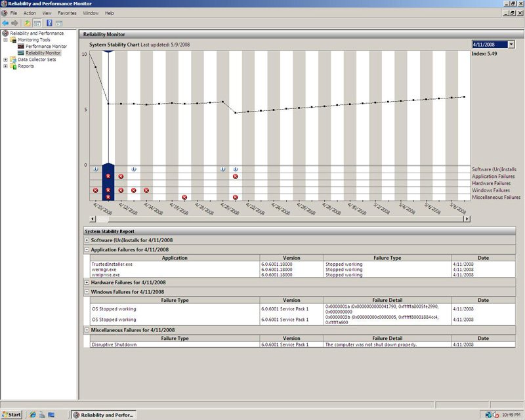Click the Up one level folder icon
This screenshot has height=420, width=525.
pos(28,23)
